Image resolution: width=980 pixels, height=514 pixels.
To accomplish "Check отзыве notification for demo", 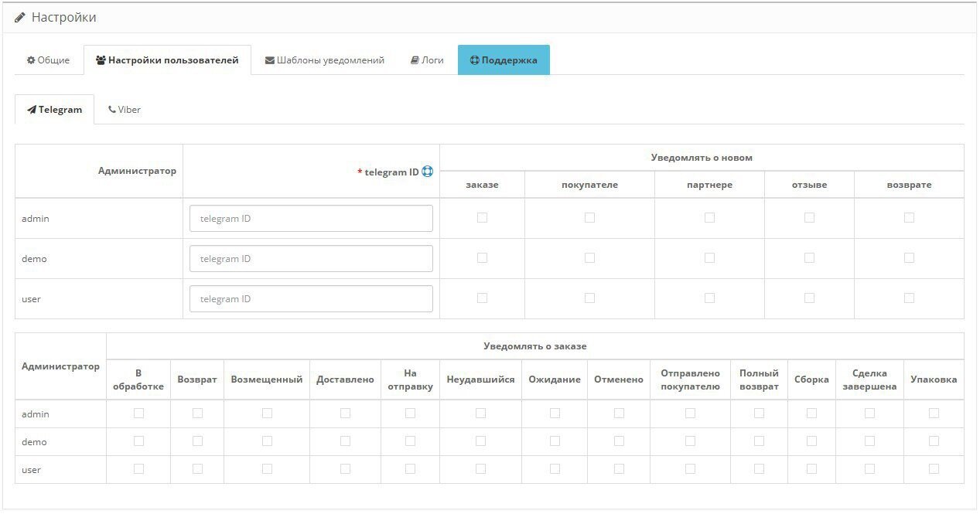I will click(809, 258).
